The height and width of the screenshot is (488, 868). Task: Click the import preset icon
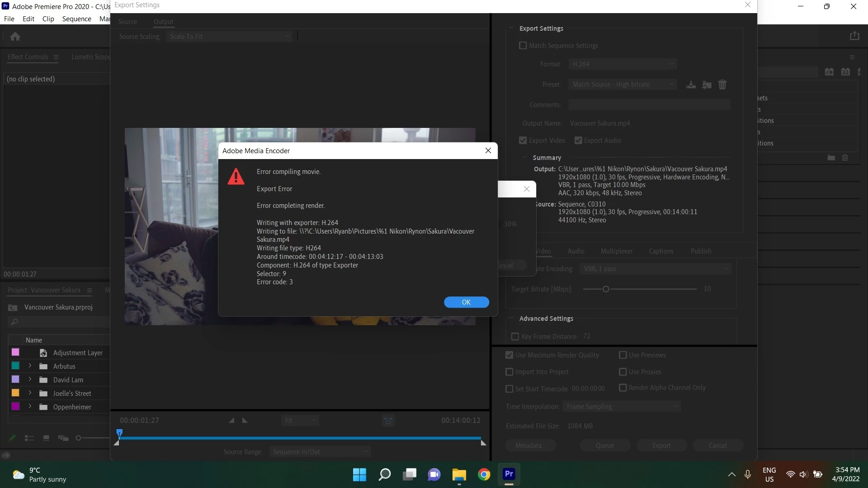pos(707,84)
